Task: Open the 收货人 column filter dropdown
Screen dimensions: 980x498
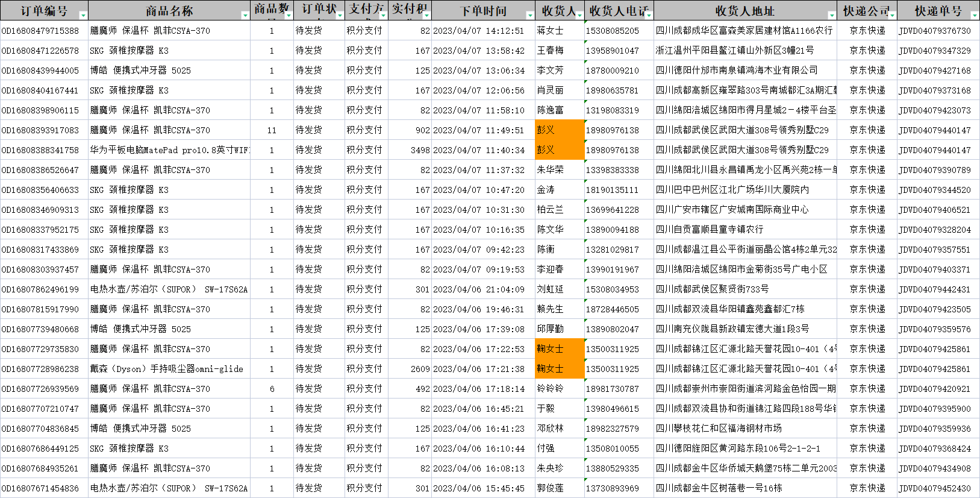Action: click(579, 15)
